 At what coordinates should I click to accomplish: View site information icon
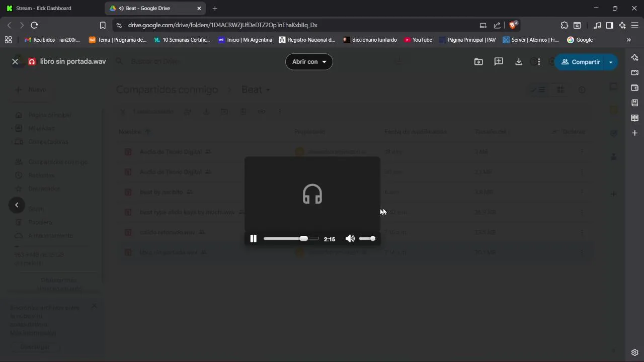click(119, 25)
